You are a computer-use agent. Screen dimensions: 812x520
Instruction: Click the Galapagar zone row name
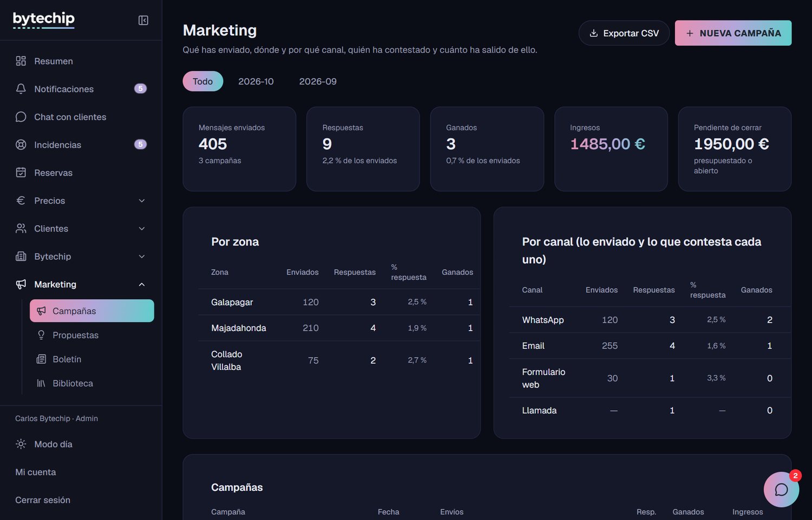tap(232, 302)
